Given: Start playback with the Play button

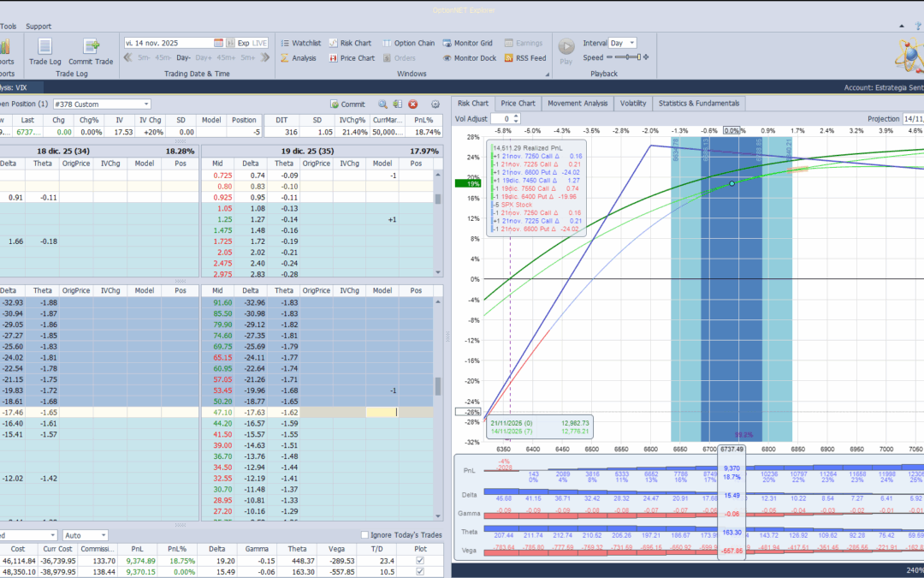Looking at the screenshot, I should click(x=566, y=51).
